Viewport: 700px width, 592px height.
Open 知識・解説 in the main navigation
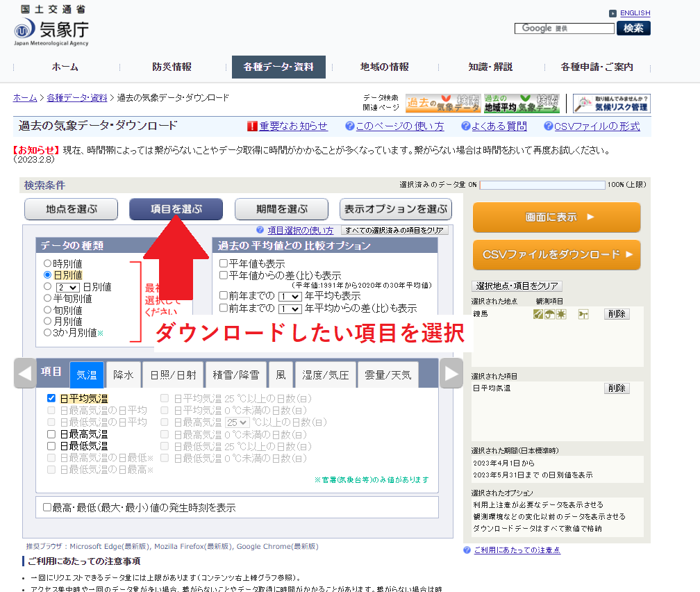point(490,67)
